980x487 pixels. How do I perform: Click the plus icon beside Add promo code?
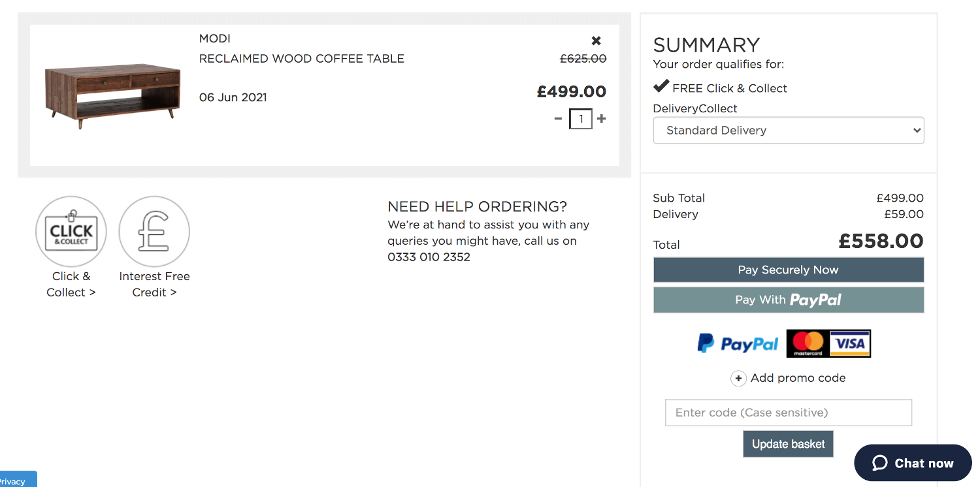click(x=738, y=378)
